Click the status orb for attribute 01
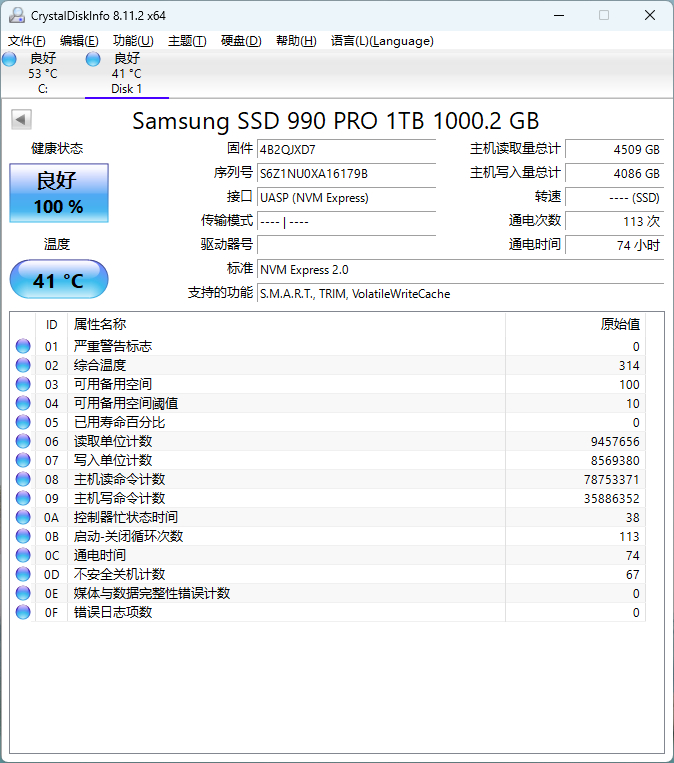 click(23, 346)
